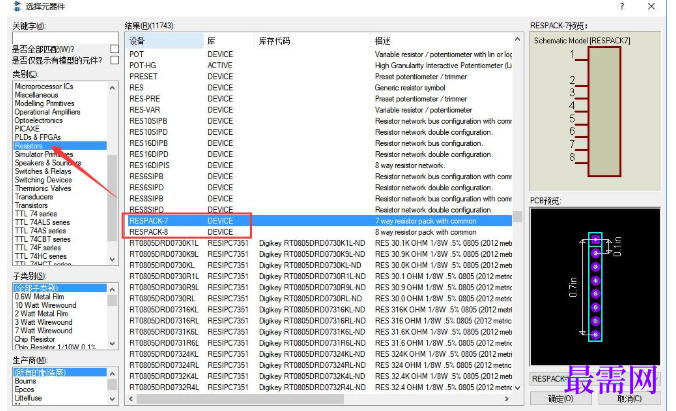
Task: Select all manufacturers entry
Action: pyautogui.click(x=60, y=372)
